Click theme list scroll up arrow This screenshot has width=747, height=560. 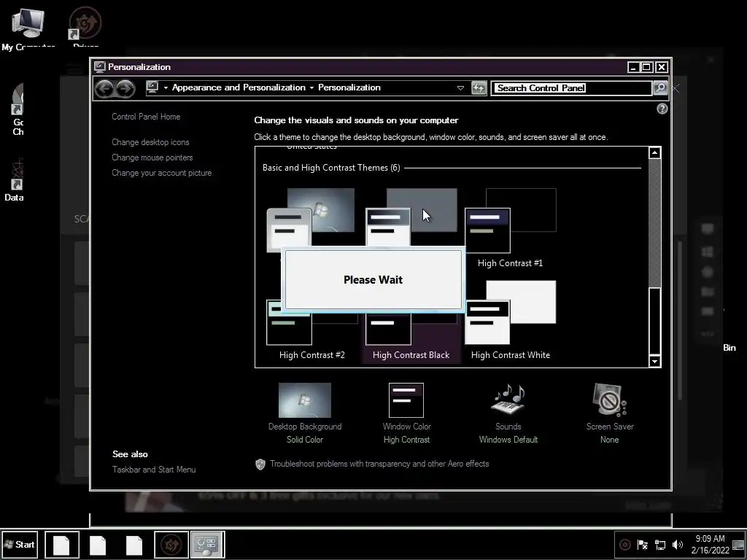(x=655, y=153)
